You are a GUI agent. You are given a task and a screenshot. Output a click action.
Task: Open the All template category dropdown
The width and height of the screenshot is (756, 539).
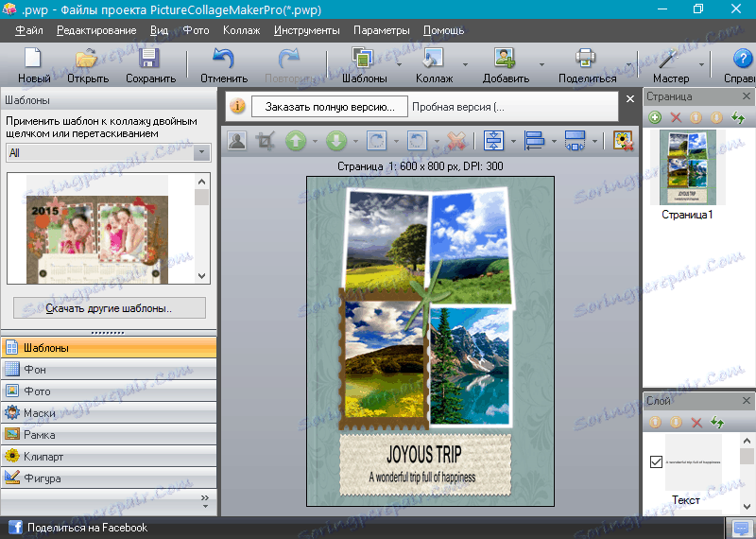click(201, 153)
